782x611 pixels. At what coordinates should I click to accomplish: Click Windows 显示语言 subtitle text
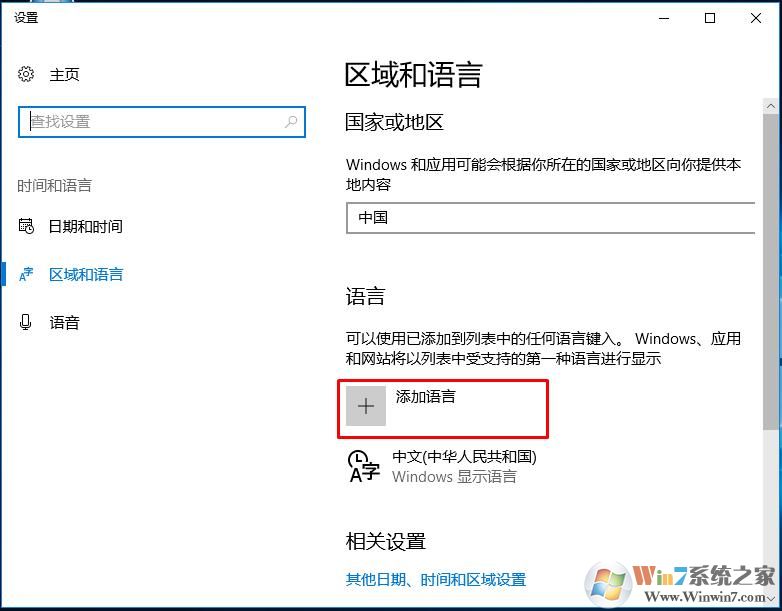454,476
